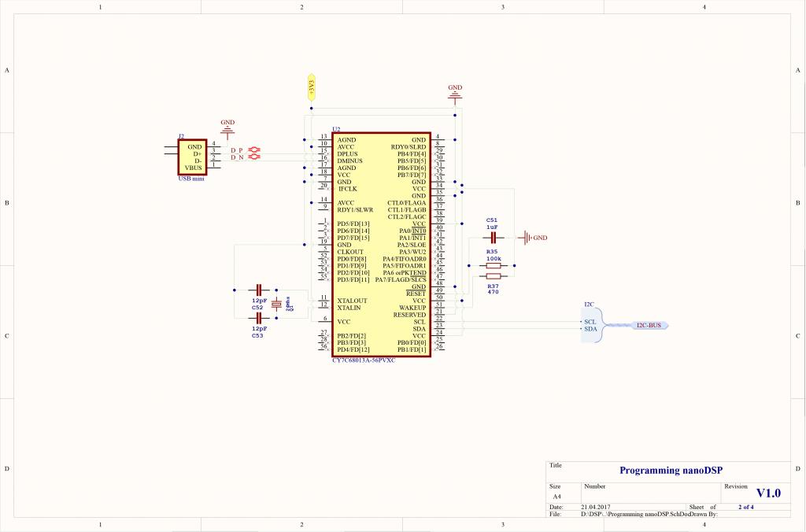The width and height of the screenshot is (806, 532).
Task: Click the C53 12pF capacitor
Action: (258, 318)
